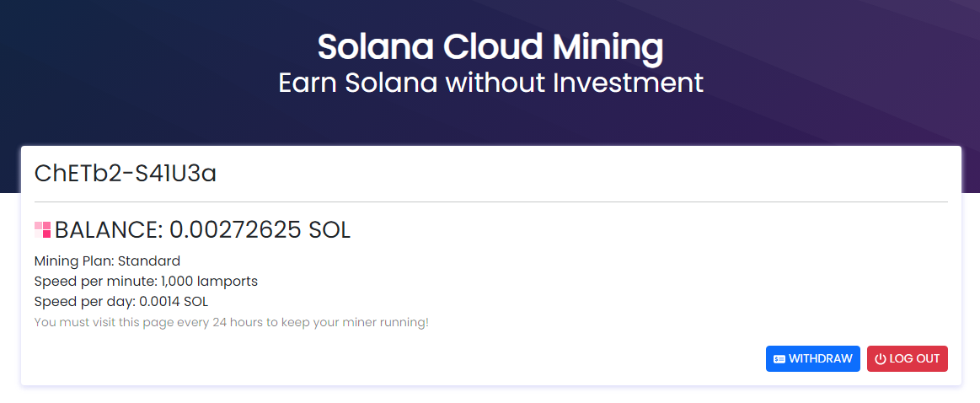This screenshot has width=980, height=403.
Task: Click the pink squares icon beside BALANCE
Action: coord(42,229)
